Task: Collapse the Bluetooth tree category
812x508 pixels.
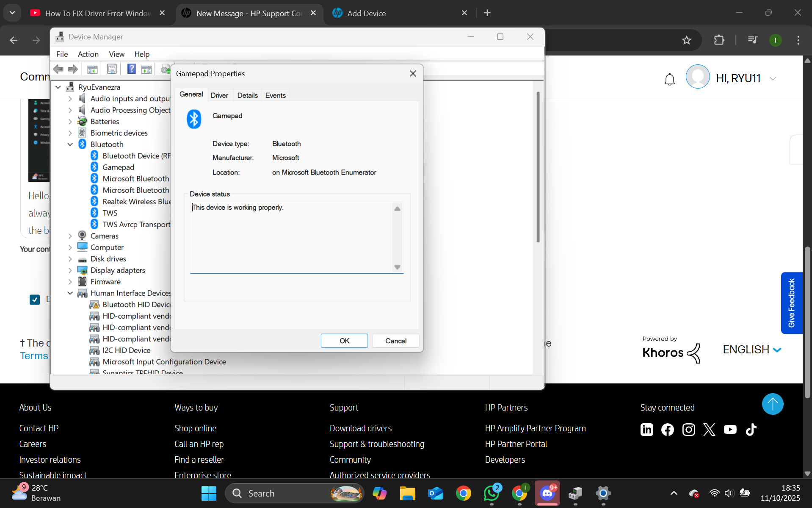Action: (x=70, y=144)
